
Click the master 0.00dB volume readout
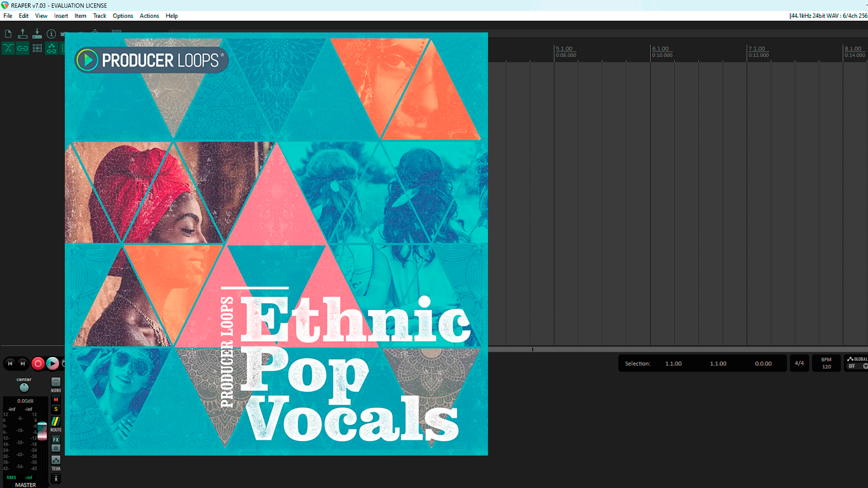click(x=25, y=401)
